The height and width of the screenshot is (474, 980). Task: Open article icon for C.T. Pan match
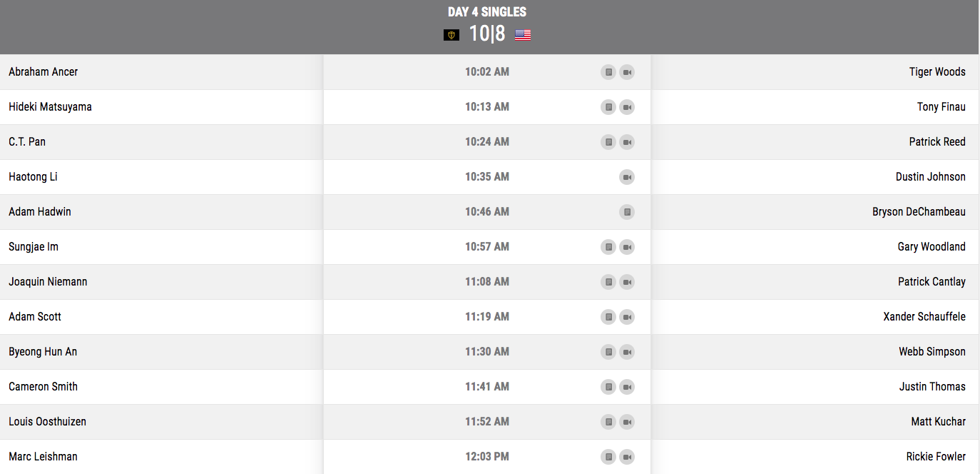[x=608, y=142]
